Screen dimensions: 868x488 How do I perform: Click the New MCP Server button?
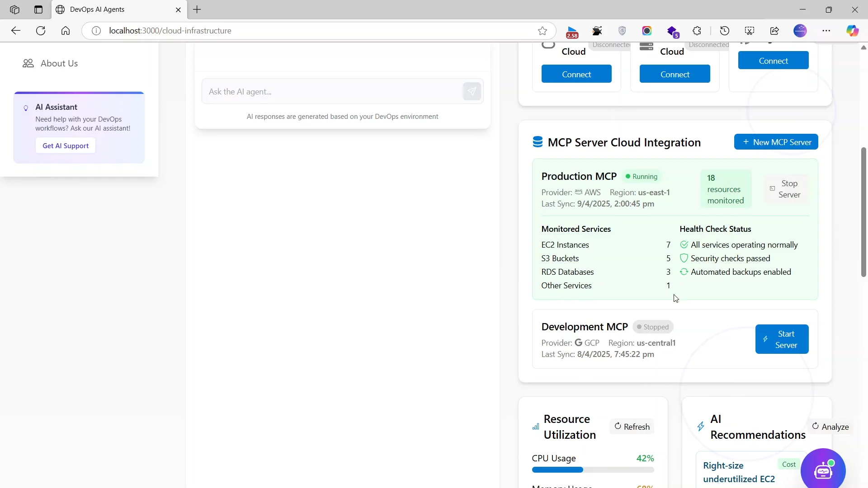coord(776,142)
